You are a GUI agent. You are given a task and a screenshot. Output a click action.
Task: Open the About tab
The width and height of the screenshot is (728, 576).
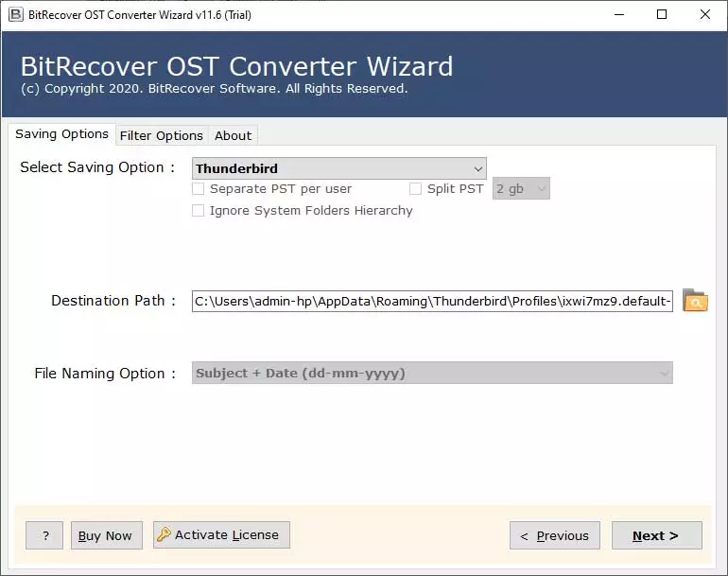234,135
